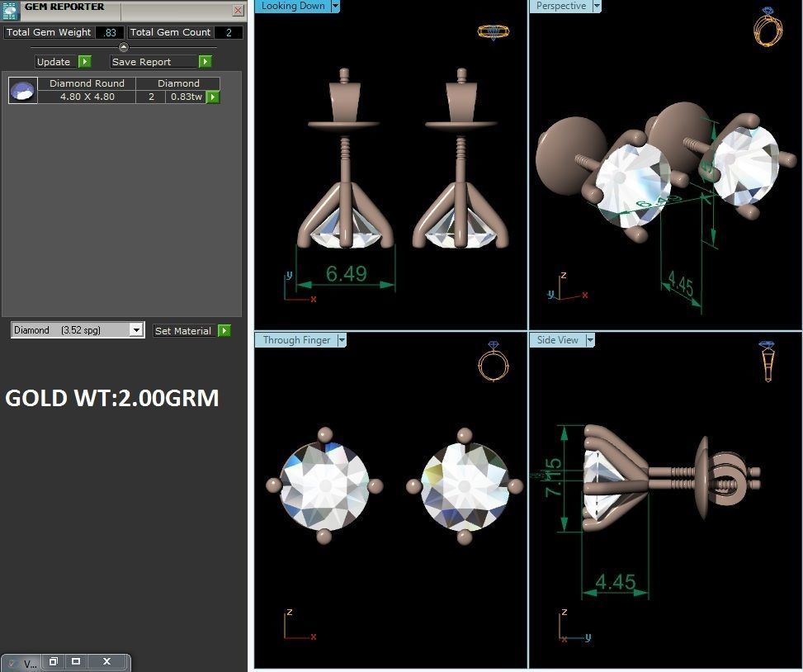Click the maximize icon on the minimized window bar
Viewport: 803px width, 672px height.
tap(76, 661)
